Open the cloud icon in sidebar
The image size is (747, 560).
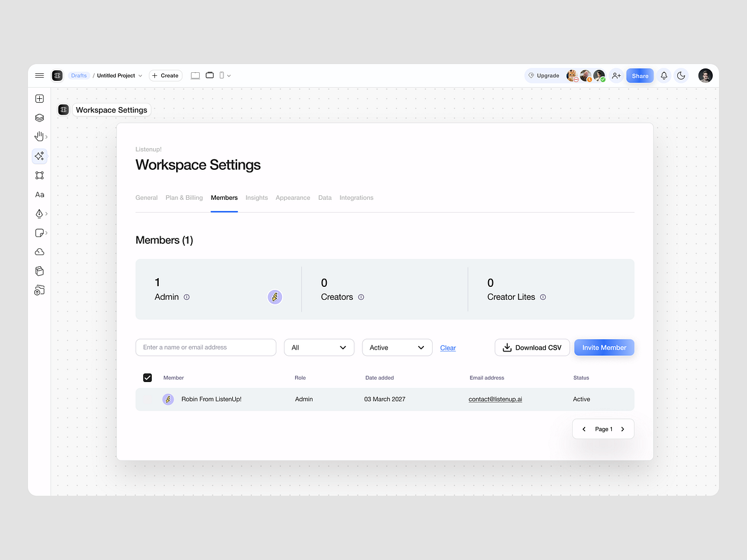click(x=39, y=252)
